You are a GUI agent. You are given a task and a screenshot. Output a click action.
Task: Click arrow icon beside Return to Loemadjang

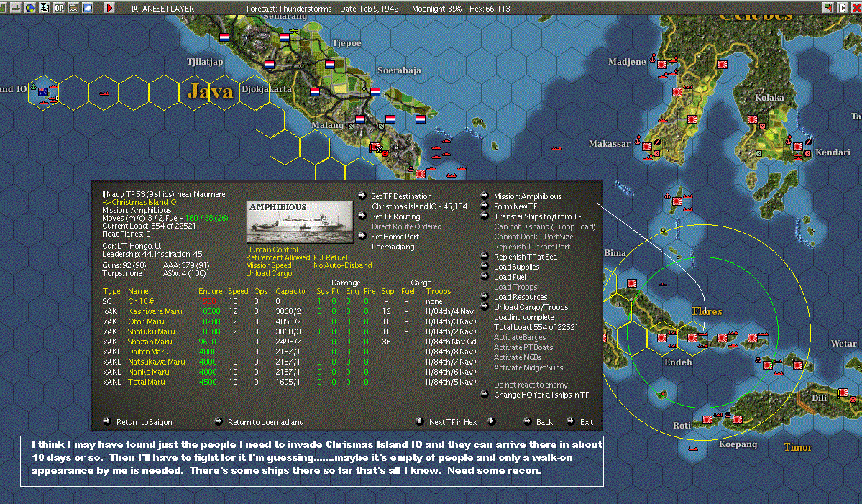click(219, 421)
